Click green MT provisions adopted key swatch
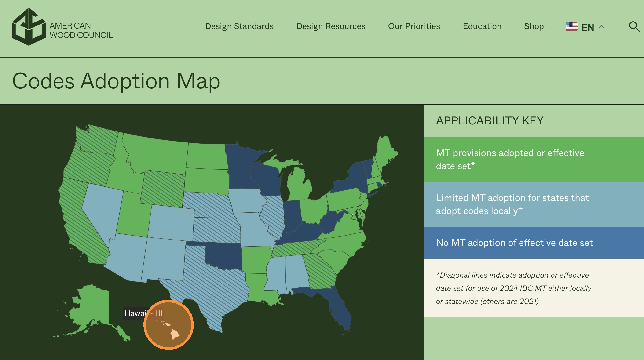Viewport: 644px width, 360px height. (x=534, y=159)
